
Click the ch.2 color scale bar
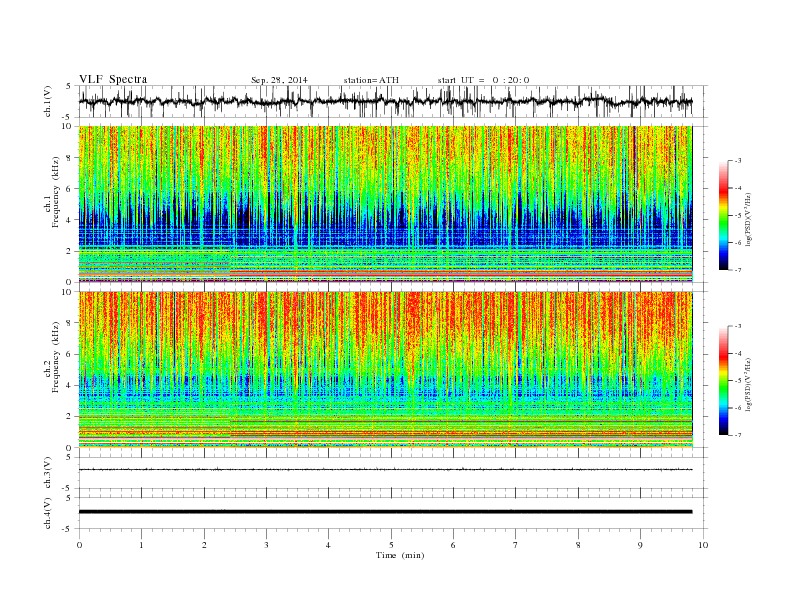point(724,381)
